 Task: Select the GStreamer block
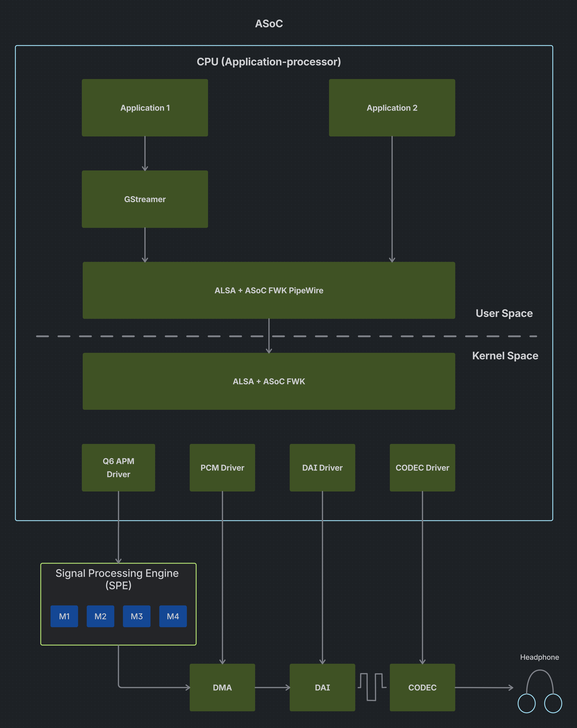click(x=145, y=199)
